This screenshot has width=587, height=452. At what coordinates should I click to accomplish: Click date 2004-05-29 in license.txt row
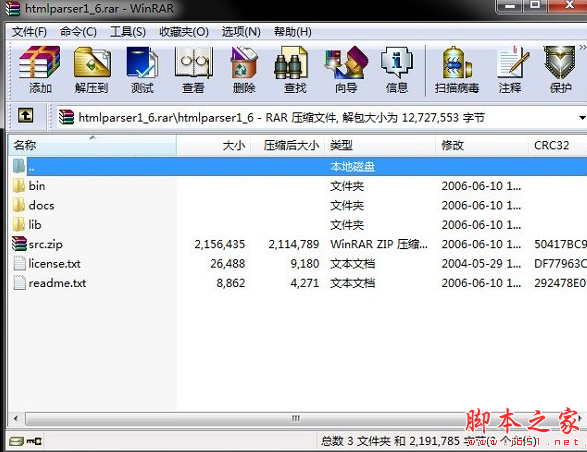[x=481, y=264]
